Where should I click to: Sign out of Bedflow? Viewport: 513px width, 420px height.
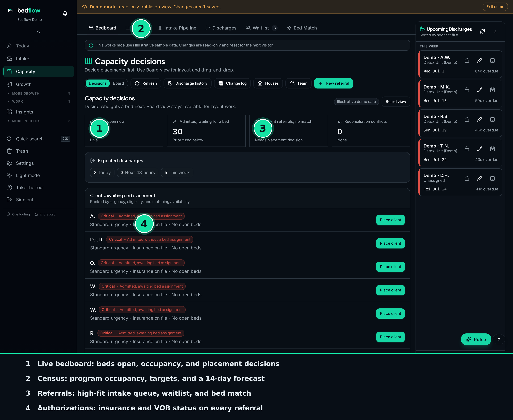[x=38, y=200]
